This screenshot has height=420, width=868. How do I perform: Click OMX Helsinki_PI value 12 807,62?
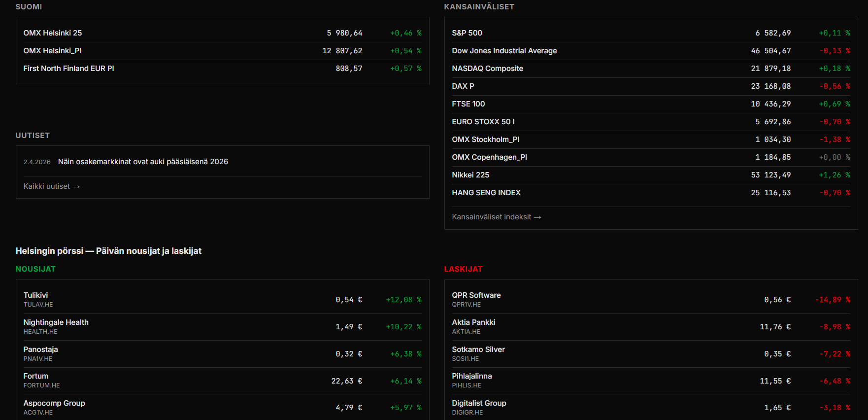(342, 51)
